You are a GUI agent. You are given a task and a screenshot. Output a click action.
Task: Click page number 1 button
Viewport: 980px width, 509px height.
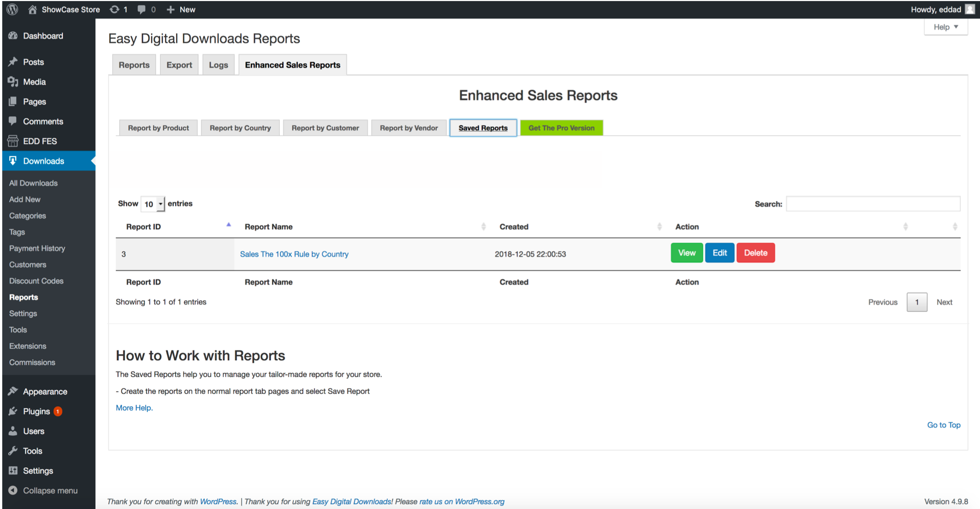[917, 302]
